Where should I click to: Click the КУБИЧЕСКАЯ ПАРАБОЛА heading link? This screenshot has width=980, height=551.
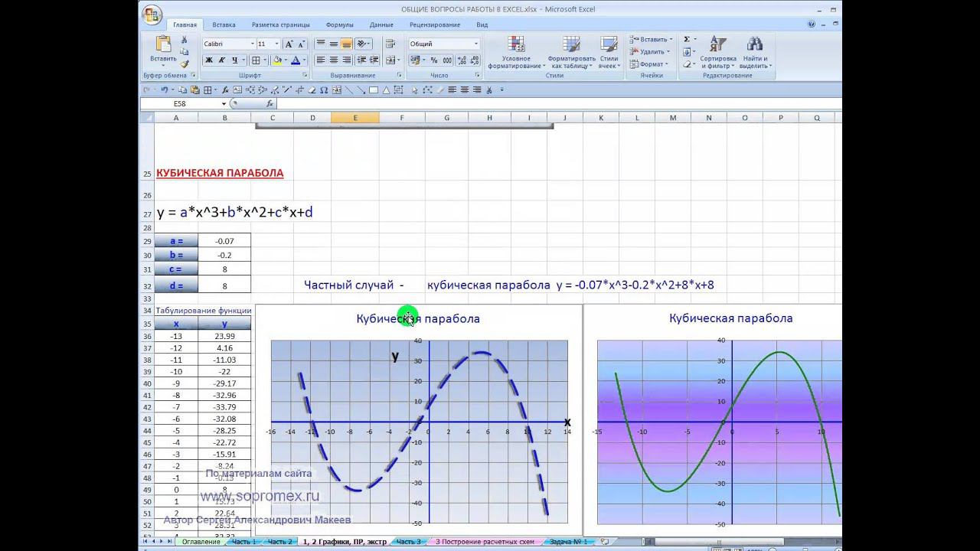coord(220,173)
